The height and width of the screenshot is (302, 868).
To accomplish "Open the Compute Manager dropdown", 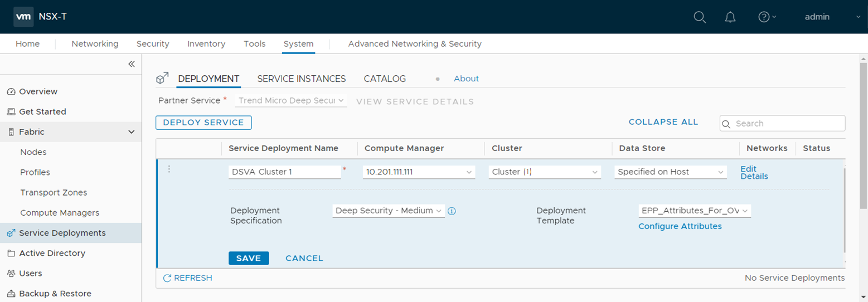I will click(419, 172).
